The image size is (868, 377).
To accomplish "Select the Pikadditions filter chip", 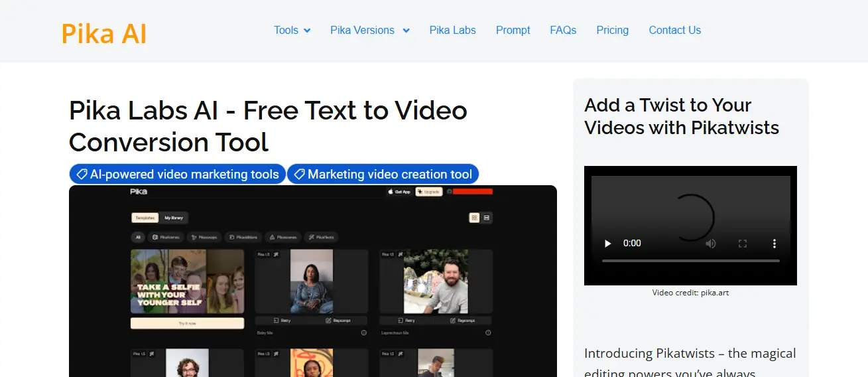I will pyautogui.click(x=243, y=237).
